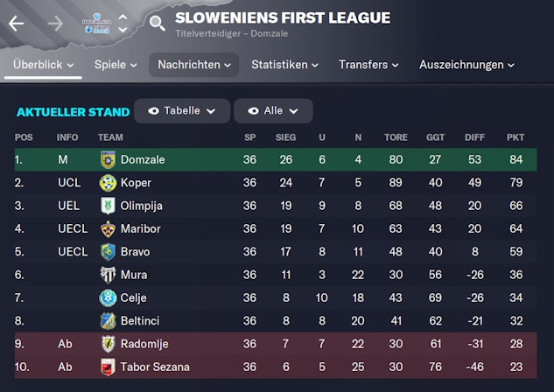The height and width of the screenshot is (392, 554).
Task: Click the Radomlje team name
Action: click(x=144, y=344)
